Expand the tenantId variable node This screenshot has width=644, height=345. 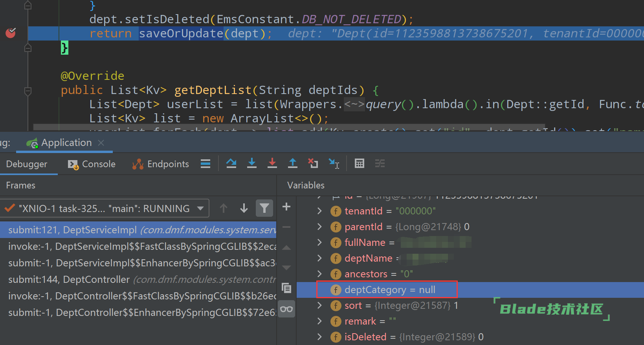(x=319, y=211)
